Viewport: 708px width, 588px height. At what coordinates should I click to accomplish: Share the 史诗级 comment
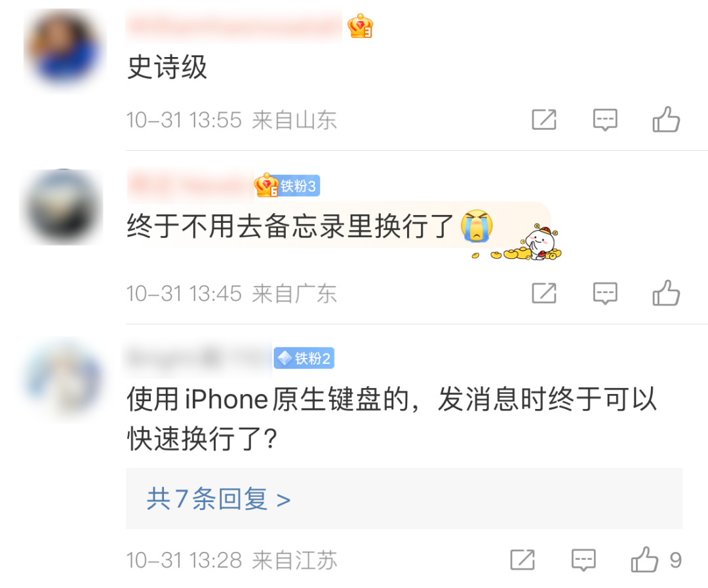point(544,120)
